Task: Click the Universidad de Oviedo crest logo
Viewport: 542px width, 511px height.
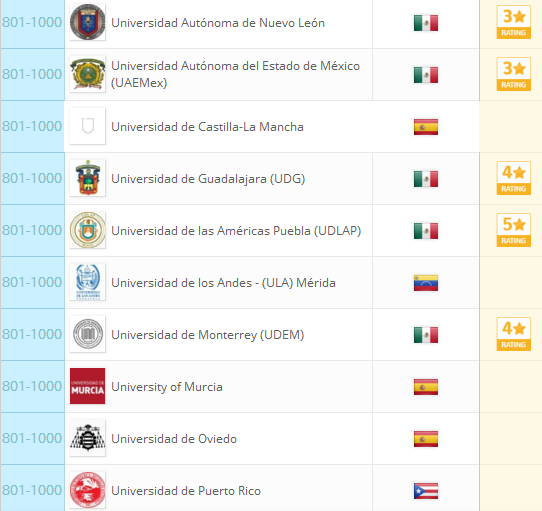Action: [x=87, y=438]
